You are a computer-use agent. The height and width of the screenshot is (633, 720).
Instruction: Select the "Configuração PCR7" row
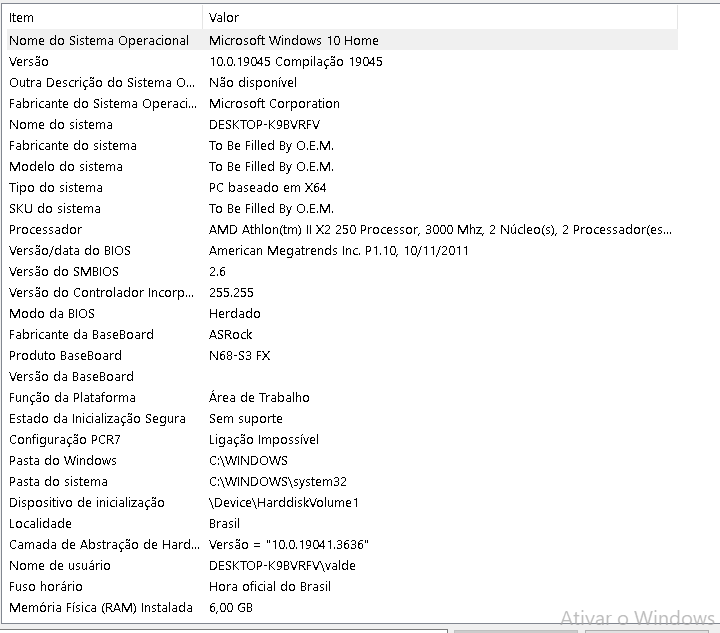[342, 440]
